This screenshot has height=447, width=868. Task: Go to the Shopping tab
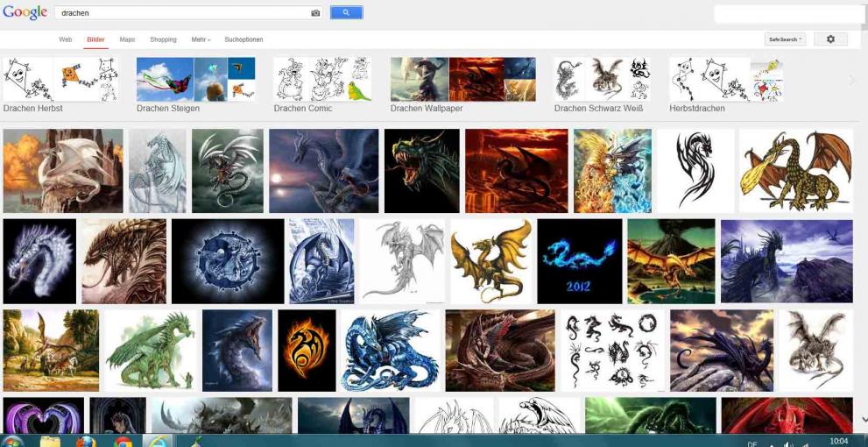(x=163, y=40)
